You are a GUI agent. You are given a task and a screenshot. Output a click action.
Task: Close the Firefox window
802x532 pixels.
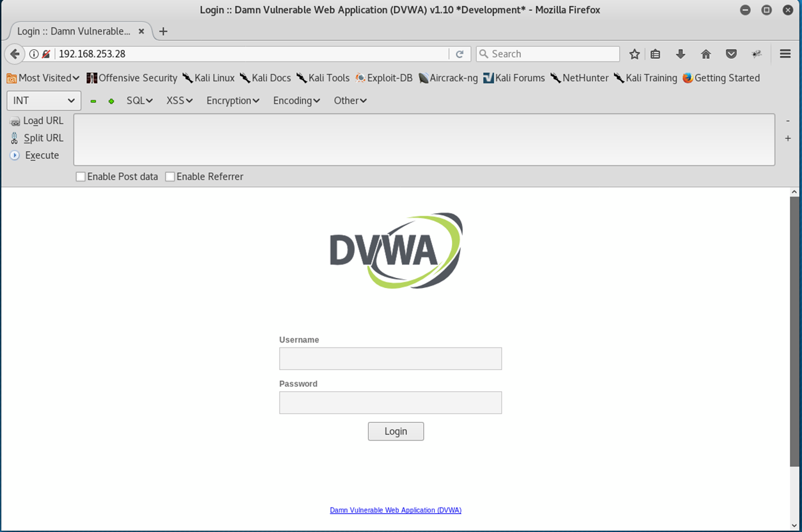(788, 10)
